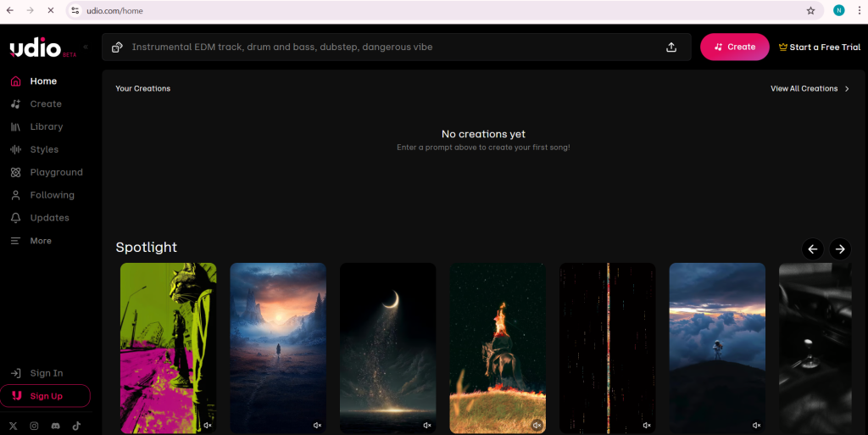This screenshot has height=435, width=868.
Task: Open the TikTok link icon
Action: [x=76, y=426]
